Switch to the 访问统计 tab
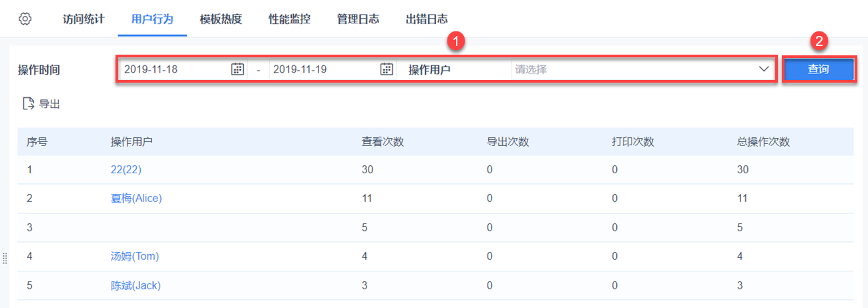868x308 pixels. (x=83, y=19)
